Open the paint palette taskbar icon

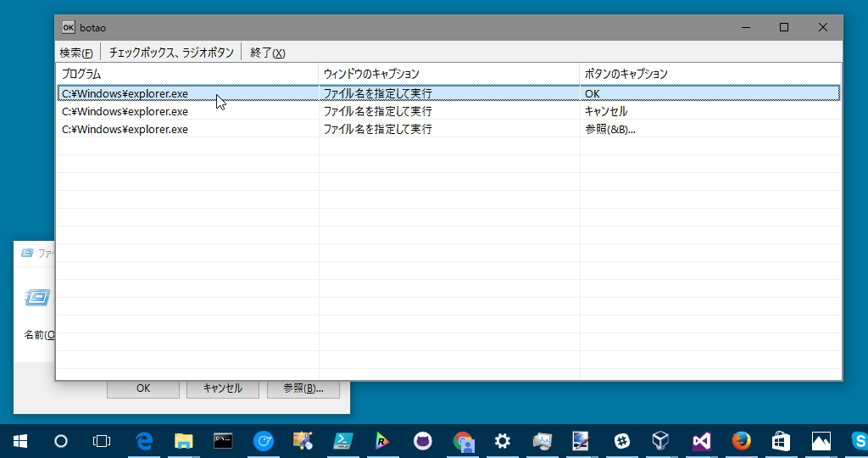point(303,441)
